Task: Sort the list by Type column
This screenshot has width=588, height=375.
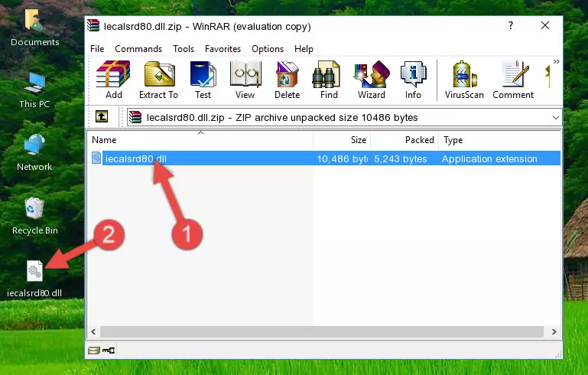Action: (x=499, y=140)
